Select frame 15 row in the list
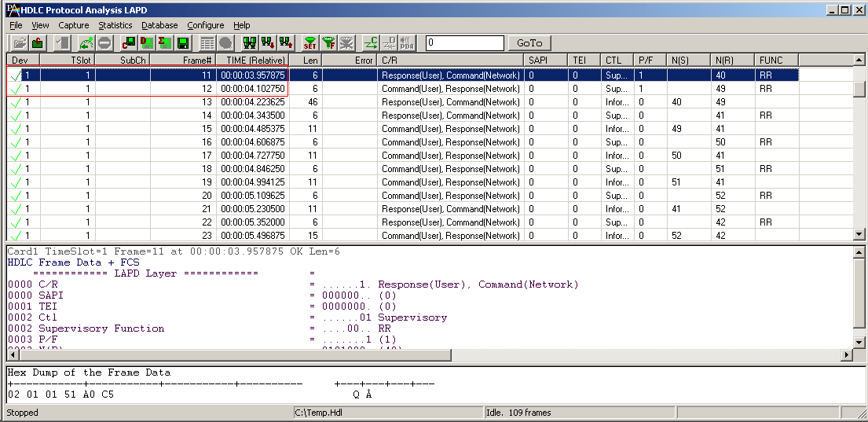Screen dimensions: 868x422 402,128
